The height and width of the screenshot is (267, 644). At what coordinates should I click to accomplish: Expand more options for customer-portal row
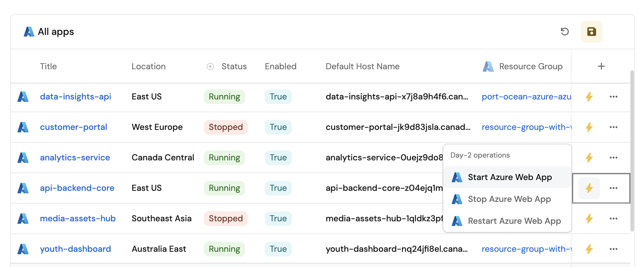[x=613, y=127]
